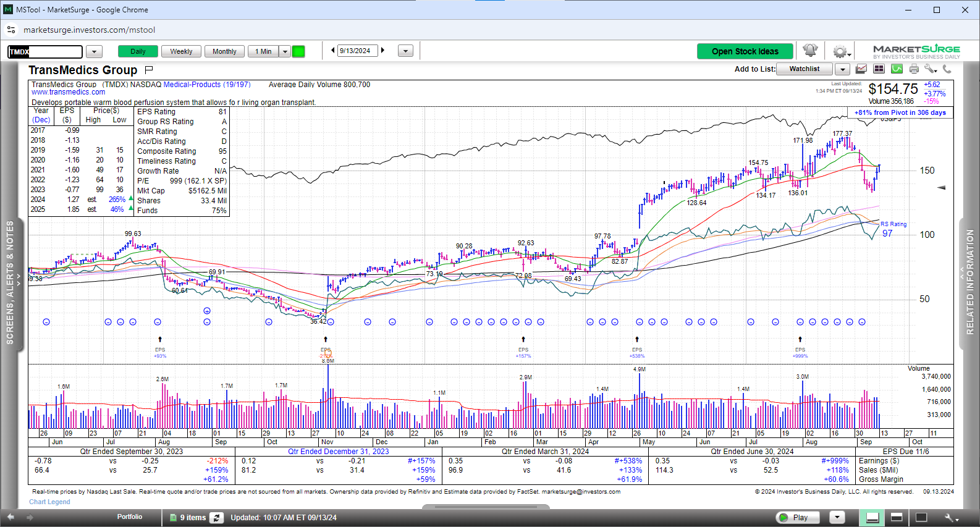Print the chart with the printer icon
980x527 pixels.
tap(914, 69)
